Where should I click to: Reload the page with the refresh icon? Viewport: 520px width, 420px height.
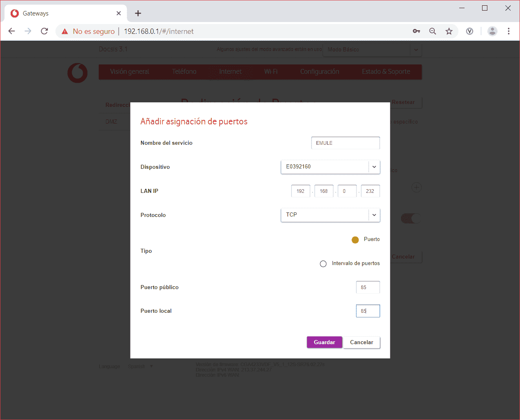point(44,31)
